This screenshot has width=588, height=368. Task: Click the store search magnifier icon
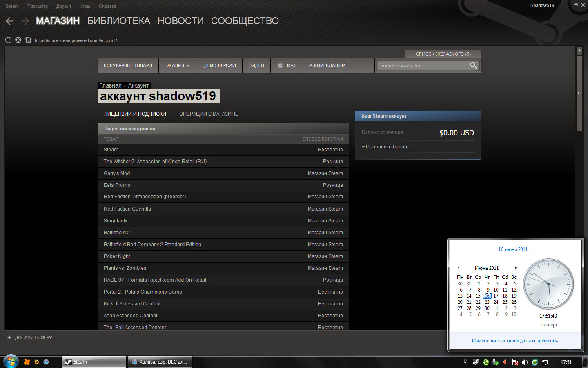(x=473, y=65)
